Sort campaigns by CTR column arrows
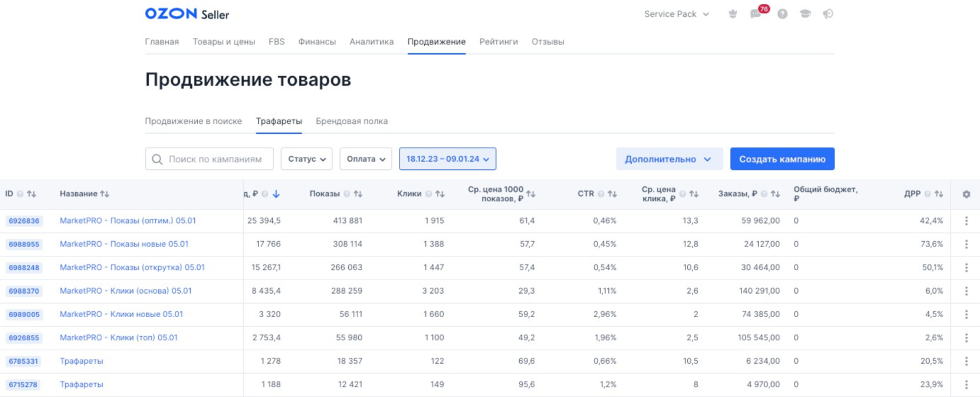Screen dimensions: 980x397 [612, 194]
